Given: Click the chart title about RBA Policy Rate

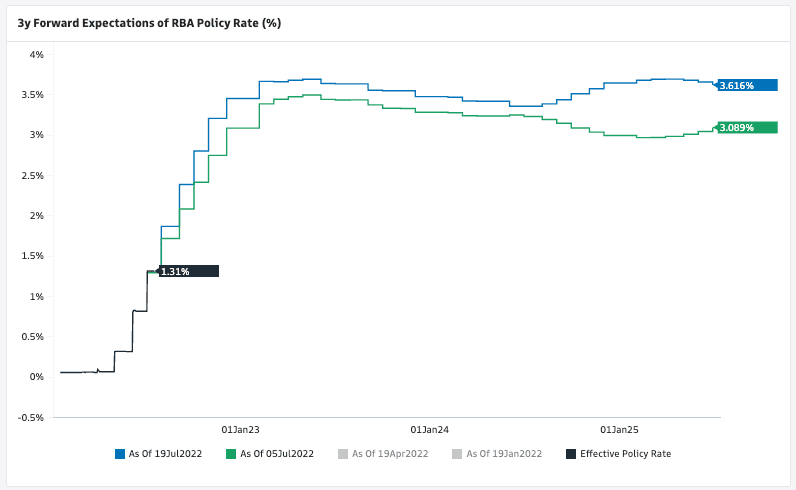Looking at the screenshot, I should coord(149,22).
